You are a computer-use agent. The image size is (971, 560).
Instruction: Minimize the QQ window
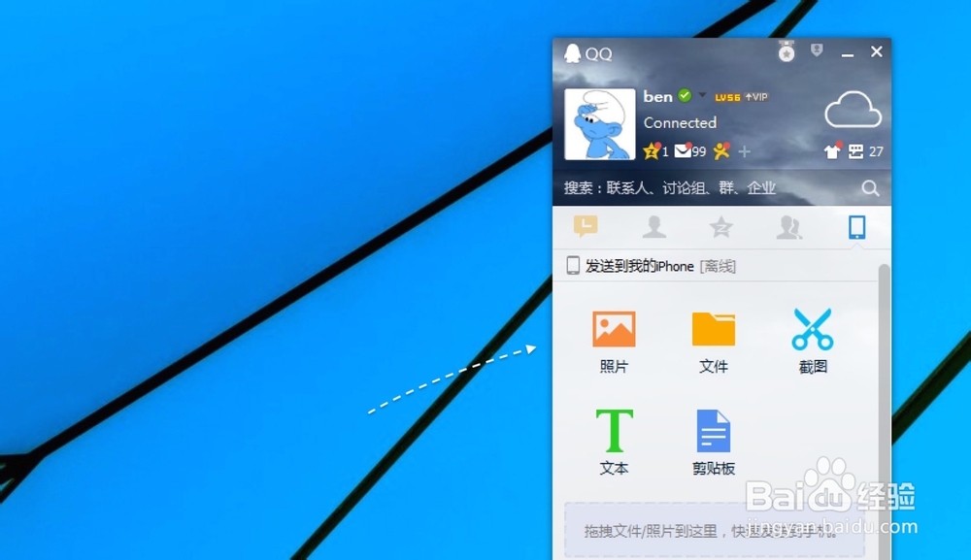pyautogui.click(x=848, y=53)
